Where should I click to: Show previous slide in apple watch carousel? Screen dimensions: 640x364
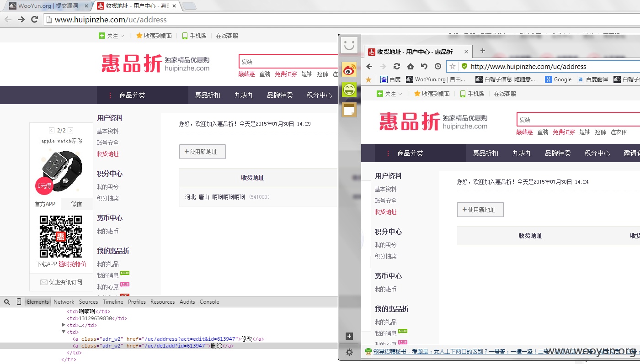point(52,131)
